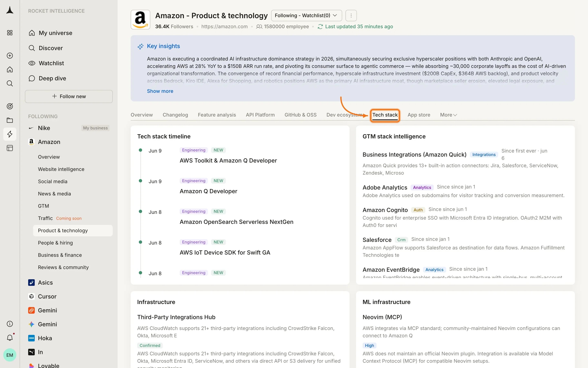Open the https://amazon.com link
588x368 pixels.
click(224, 27)
